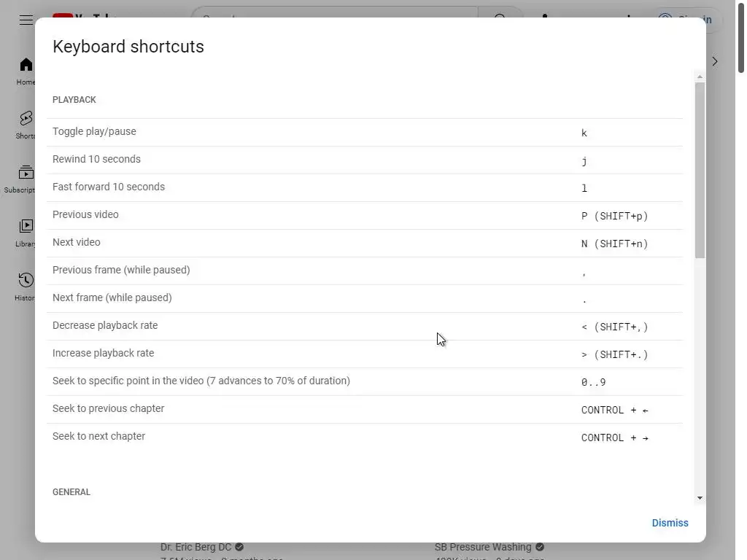Open Shorts from the sidebar
The width and height of the screenshot is (747, 560).
pos(26,124)
